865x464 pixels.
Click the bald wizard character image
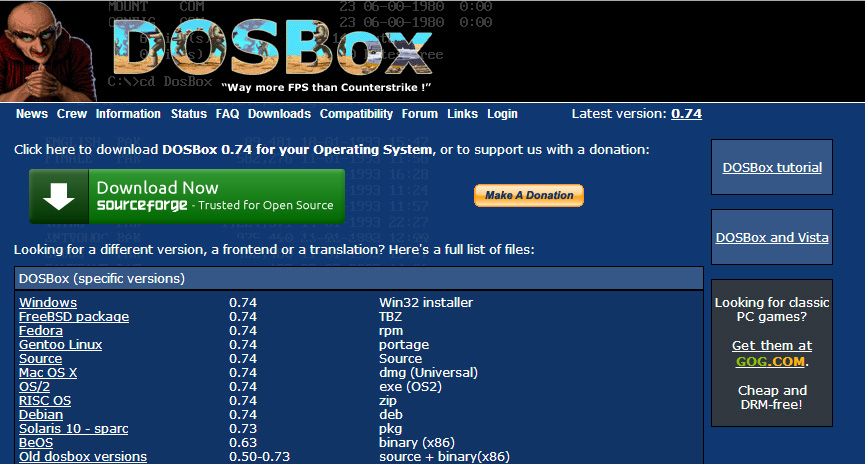[x=49, y=51]
